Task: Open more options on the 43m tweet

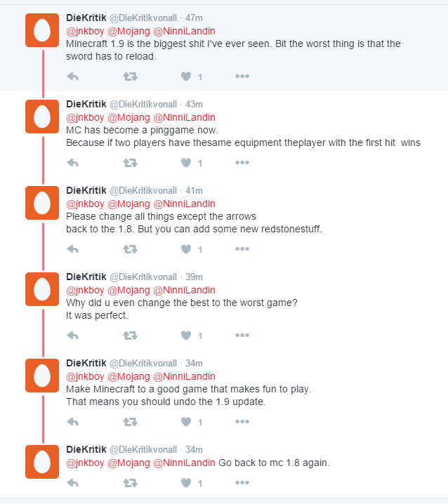Action: tap(242, 163)
